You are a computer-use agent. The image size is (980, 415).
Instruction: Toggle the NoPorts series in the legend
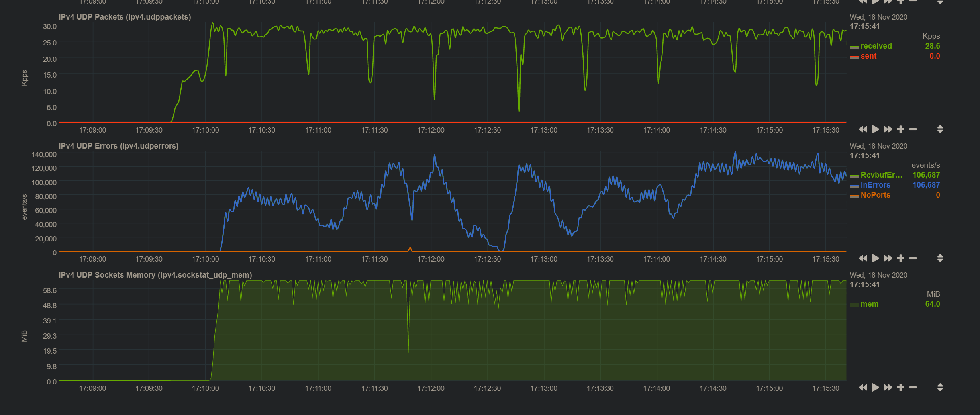click(x=875, y=195)
